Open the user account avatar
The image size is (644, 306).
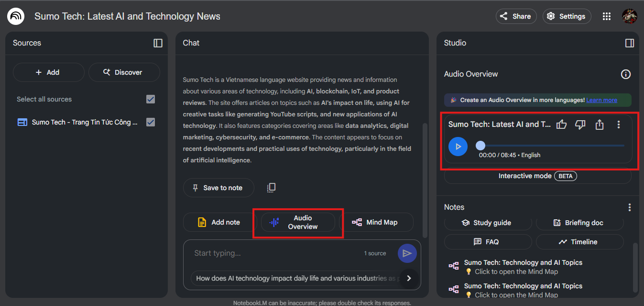[x=629, y=16]
